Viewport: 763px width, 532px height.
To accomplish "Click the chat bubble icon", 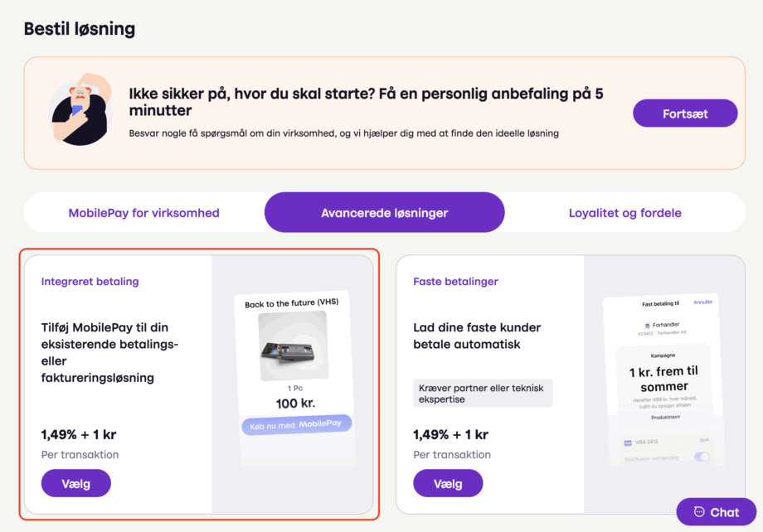I will [699, 512].
